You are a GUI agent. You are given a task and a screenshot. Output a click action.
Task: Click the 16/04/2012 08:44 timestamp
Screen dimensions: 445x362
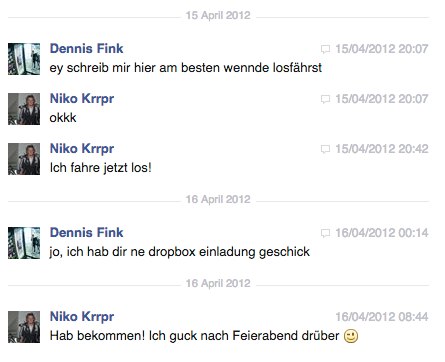[x=382, y=317]
